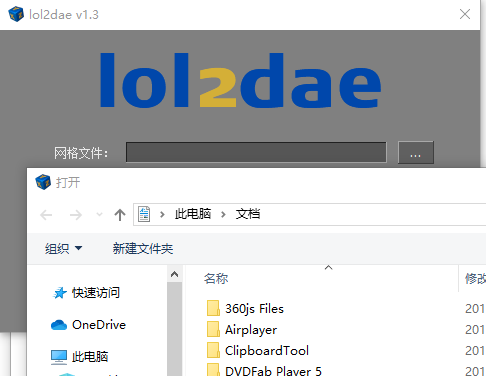
Task: Click the lol2dae cube icon in title bar
Action: point(16,14)
